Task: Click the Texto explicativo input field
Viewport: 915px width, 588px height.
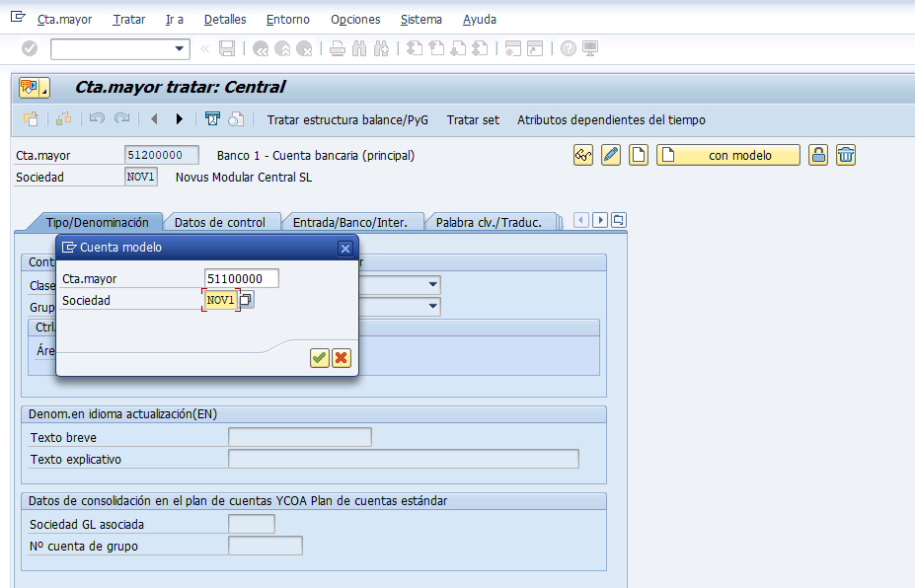Action: coord(404,459)
